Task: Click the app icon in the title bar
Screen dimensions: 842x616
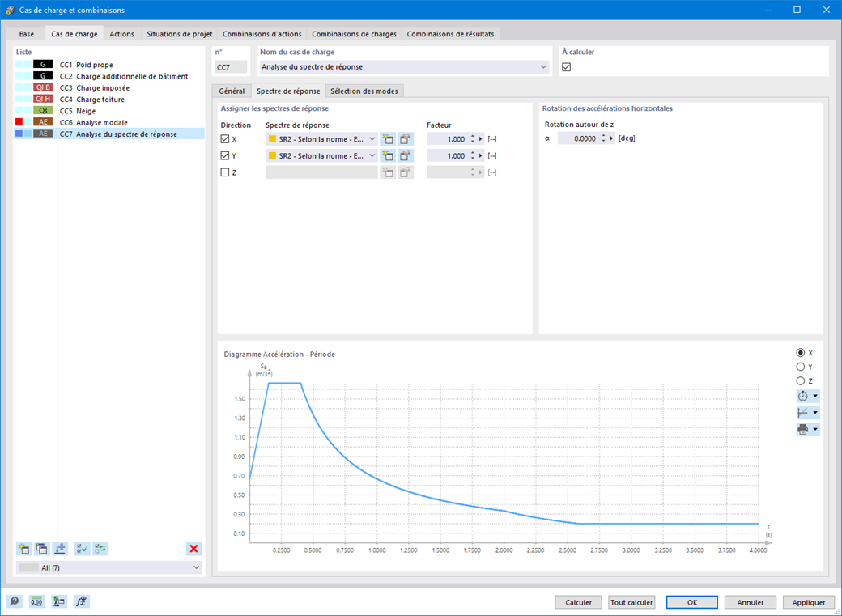Action: click(10, 10)
